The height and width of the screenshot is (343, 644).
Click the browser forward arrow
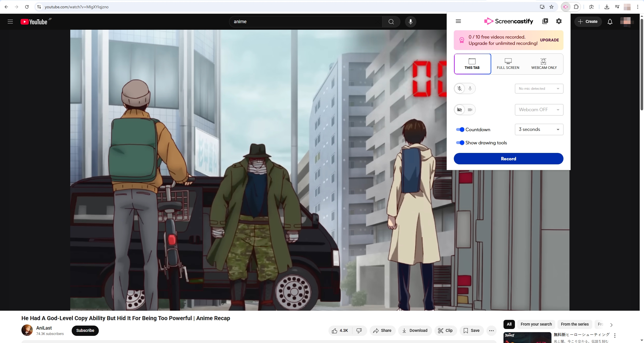(x=16, y=7)
